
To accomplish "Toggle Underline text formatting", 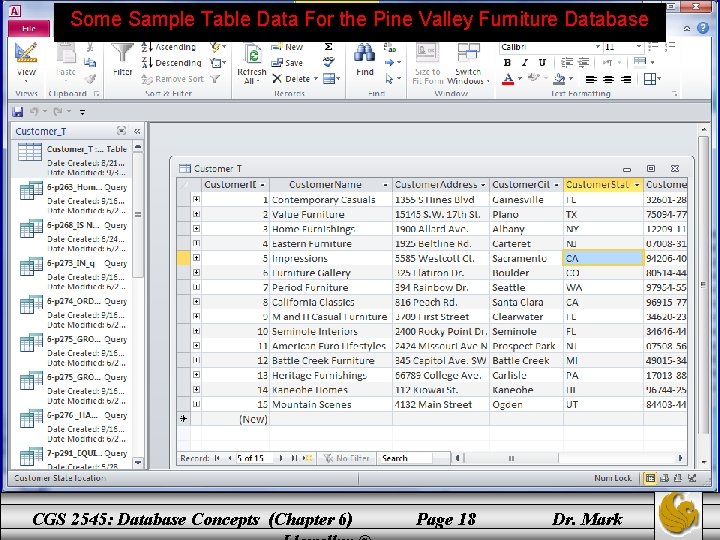I will tap(542, 62).
